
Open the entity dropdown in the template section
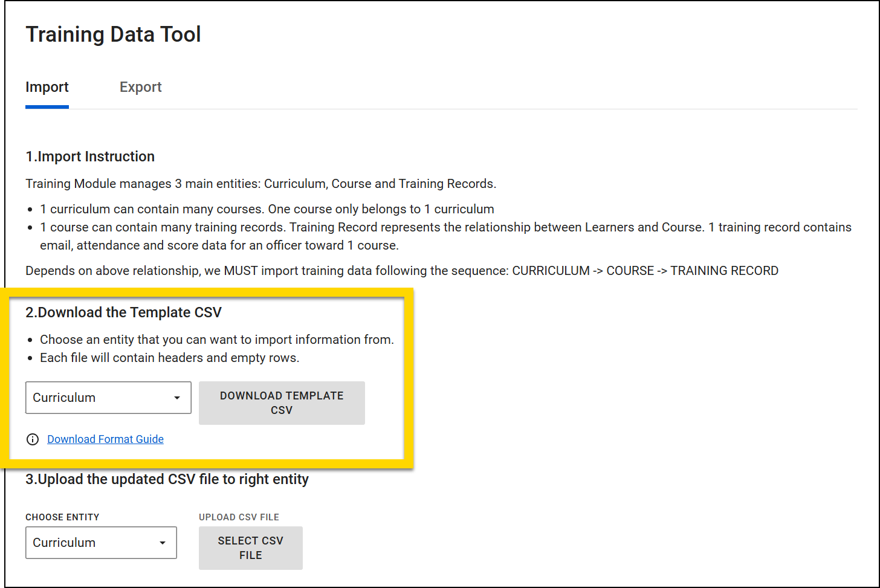pos(108,398)
